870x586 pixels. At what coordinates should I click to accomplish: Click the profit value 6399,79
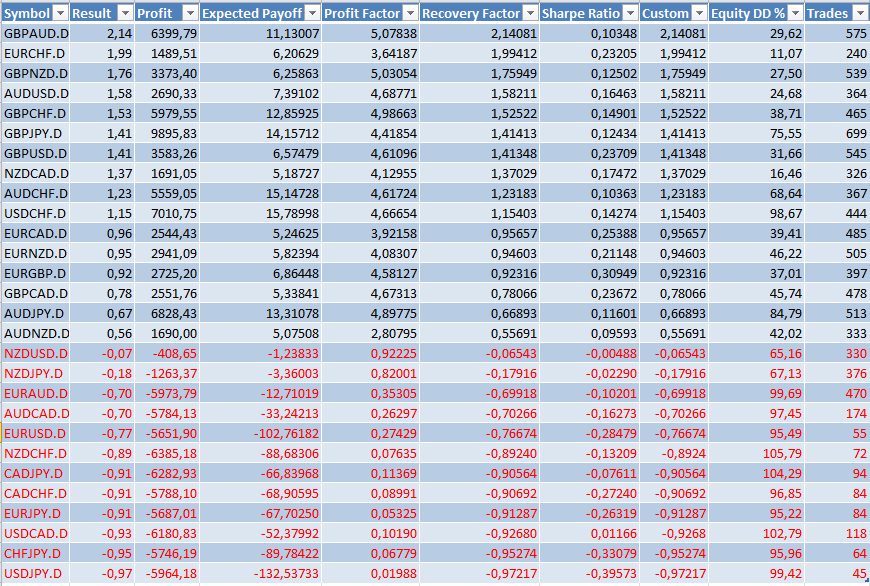click(x=174, y=33)
